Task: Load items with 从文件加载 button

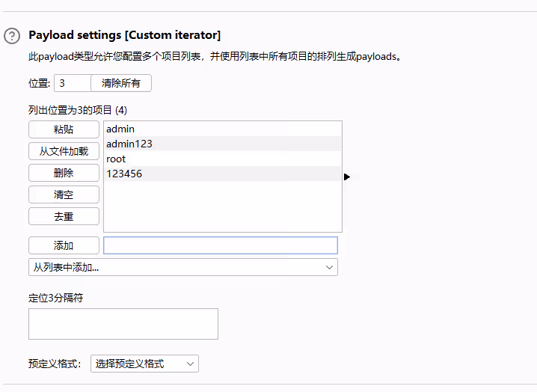Action: (x=64, y=151)
